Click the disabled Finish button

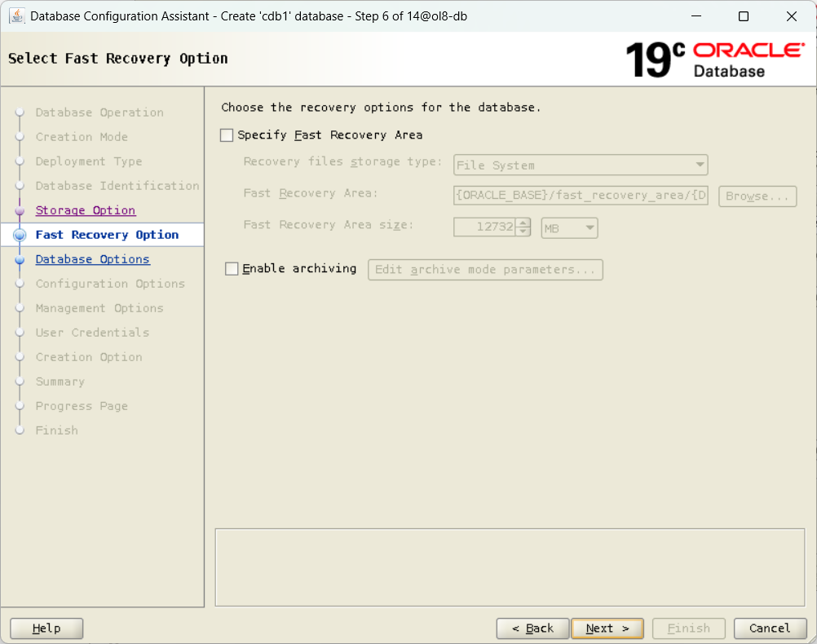[x=688, y=629]
